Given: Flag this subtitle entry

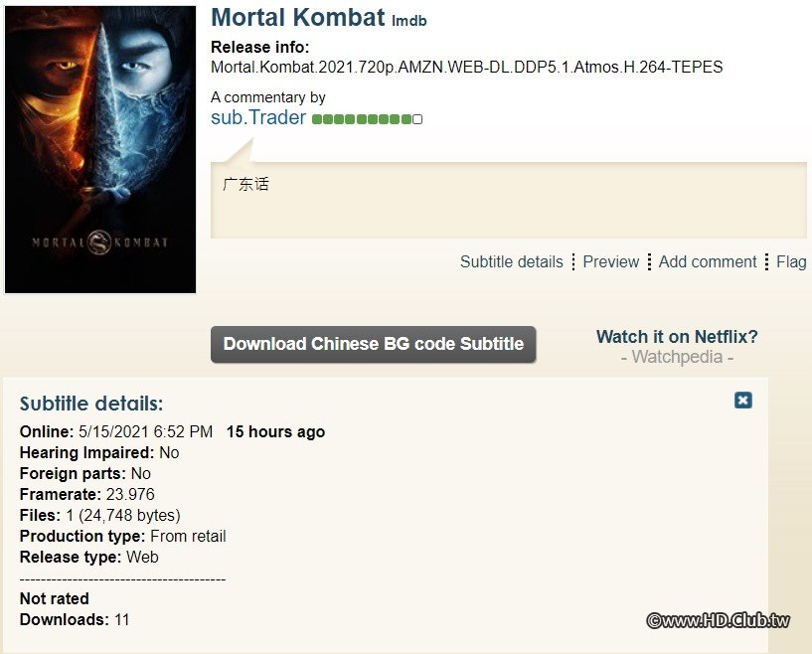Looking at the screenshot, I should 791,261.
